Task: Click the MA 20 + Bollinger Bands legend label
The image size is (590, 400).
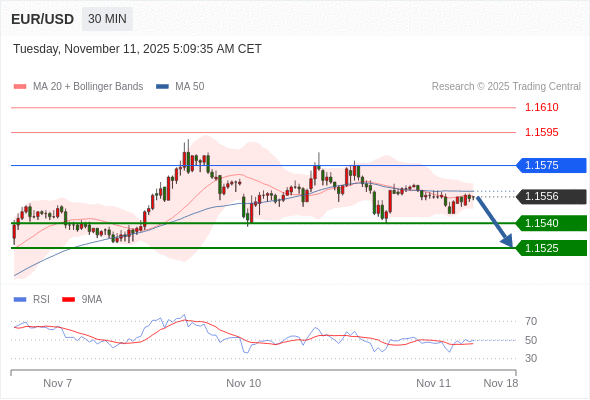Action: tap(88, 87)
